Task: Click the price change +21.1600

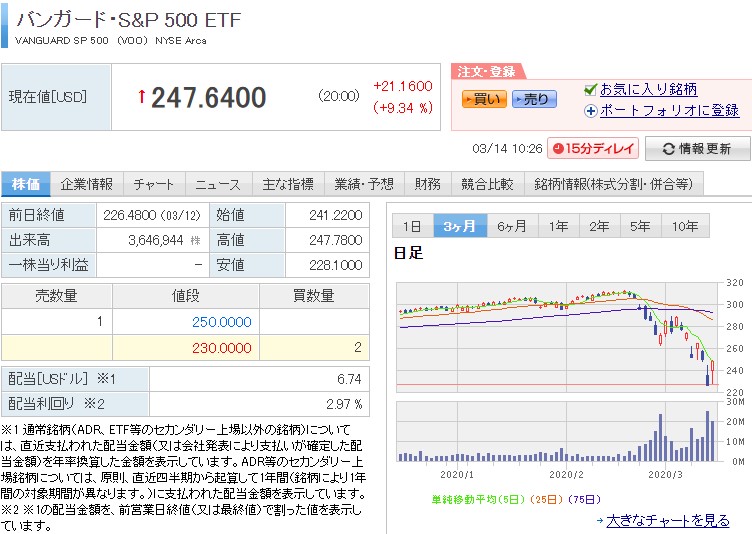Action: coord(403,86)
